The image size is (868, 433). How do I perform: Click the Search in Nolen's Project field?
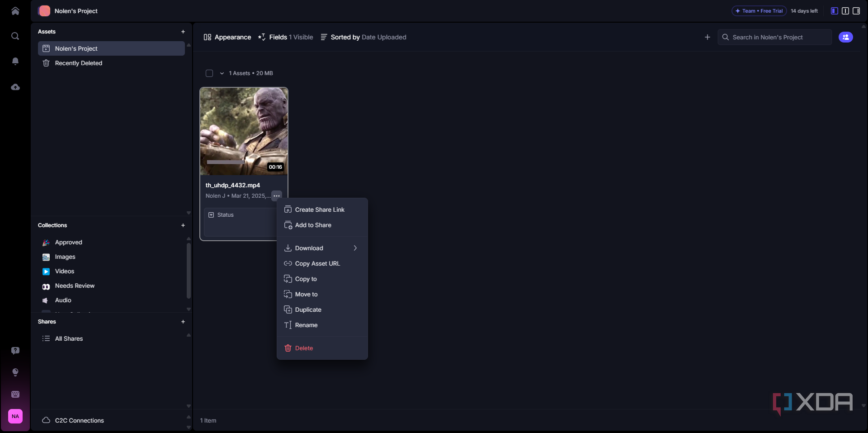tap(775, 37)
